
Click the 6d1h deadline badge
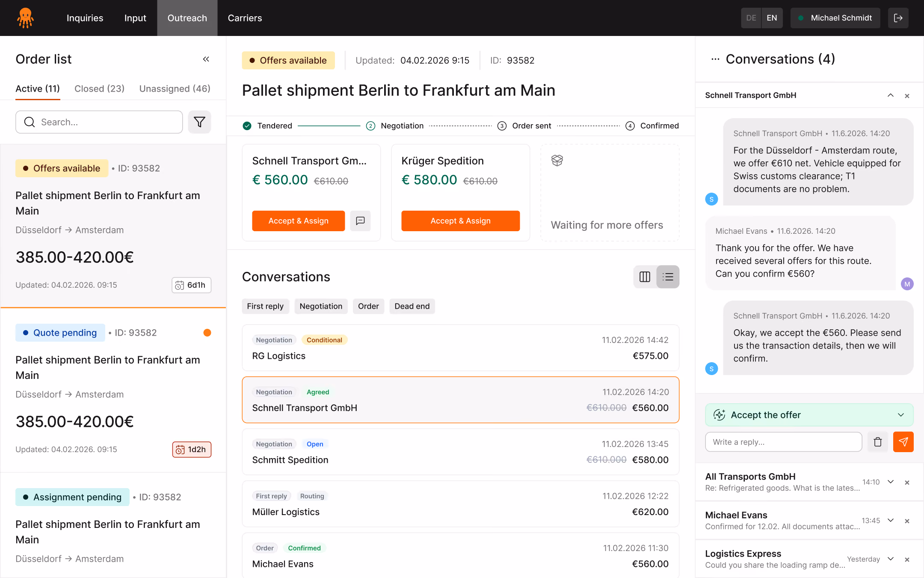click(x=191, y=285)
